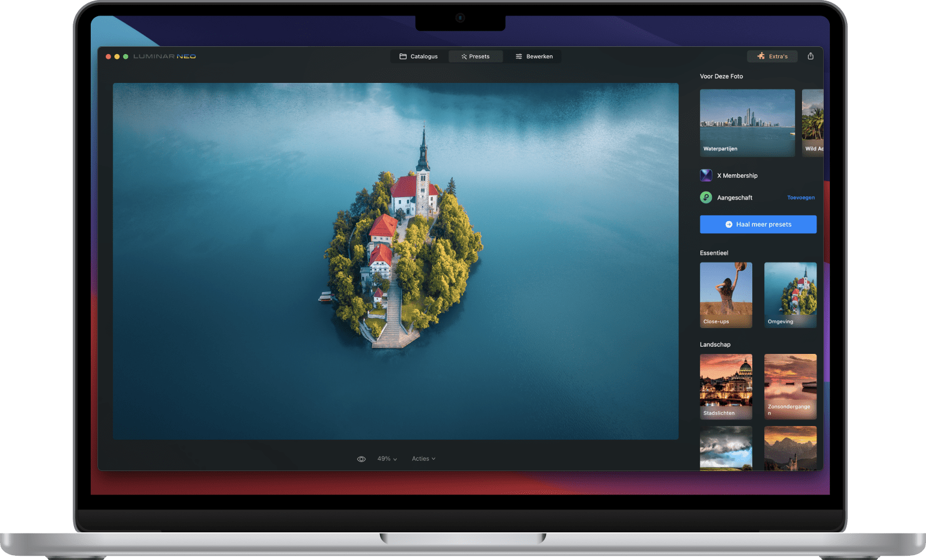The image size is (926, 560).
Task: Click the green Aangeschaft icon
Action: tap(706, 197)
